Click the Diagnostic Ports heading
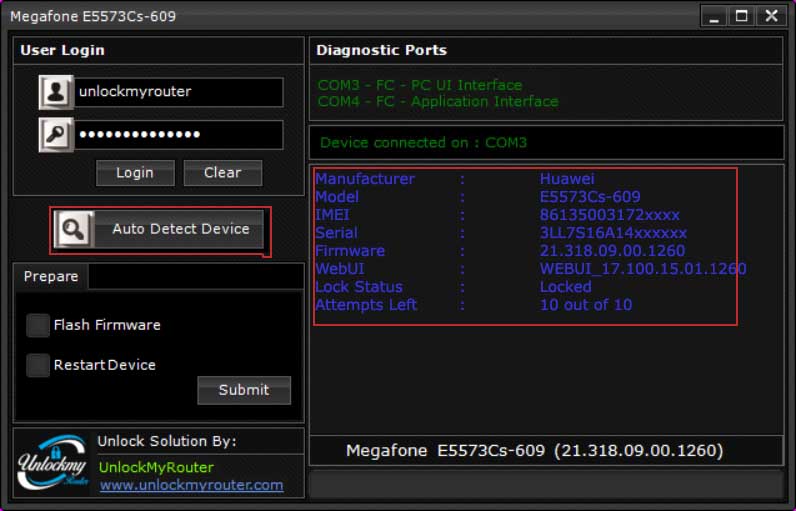796x511 pixels. pyautogui.click(x=381, y=50)
